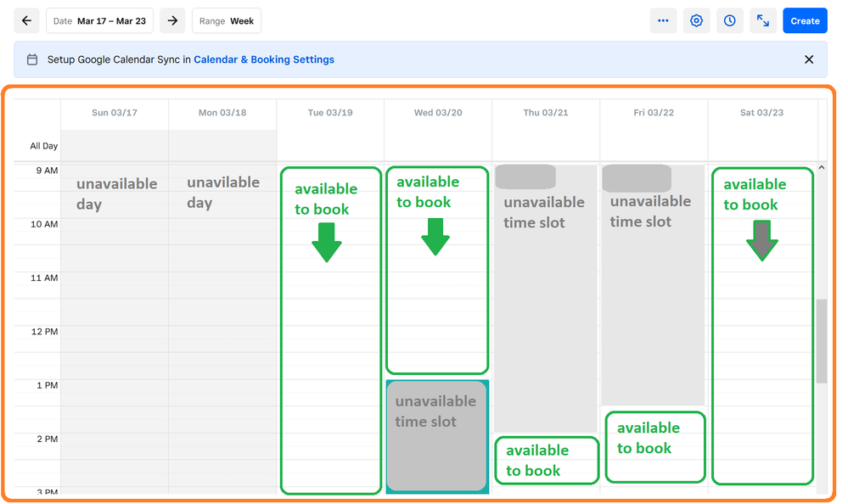Open the Range Week dropdown
This screenshot has height=504, width=848.
pyautogui.click(x=227, y=21)
